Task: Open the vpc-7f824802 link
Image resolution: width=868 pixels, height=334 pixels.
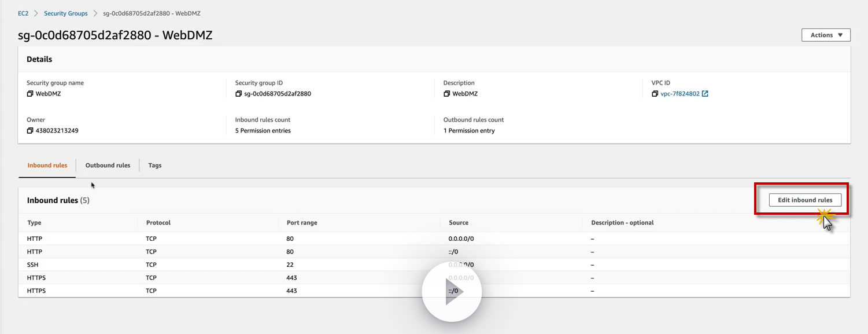Action: (x=680, y=94)
